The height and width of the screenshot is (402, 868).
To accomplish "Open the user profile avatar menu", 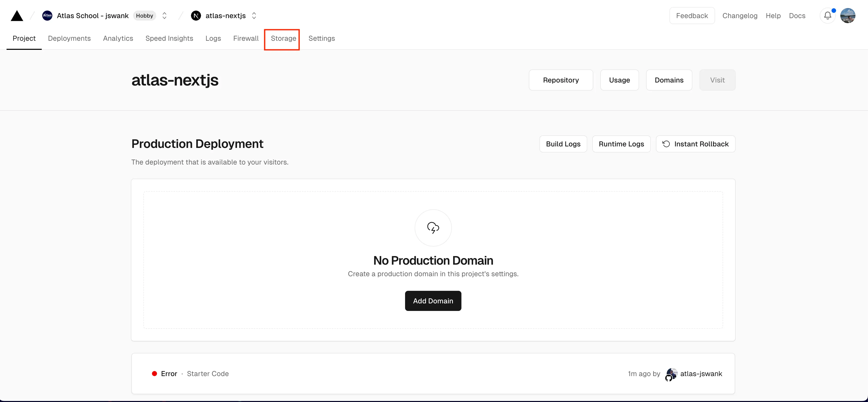I will point(848,16).
